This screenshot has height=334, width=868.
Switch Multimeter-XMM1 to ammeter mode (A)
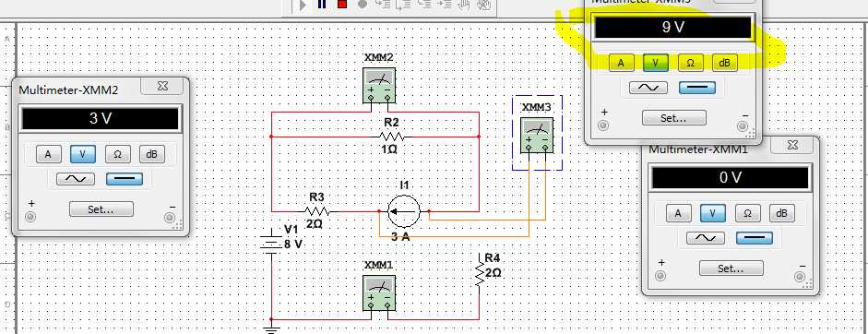(678, 213)
